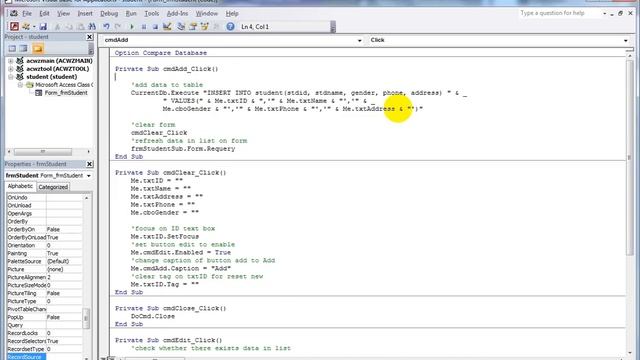
Task: Click the code window vertical scrollbar thumb
Action: coord(629,157)
